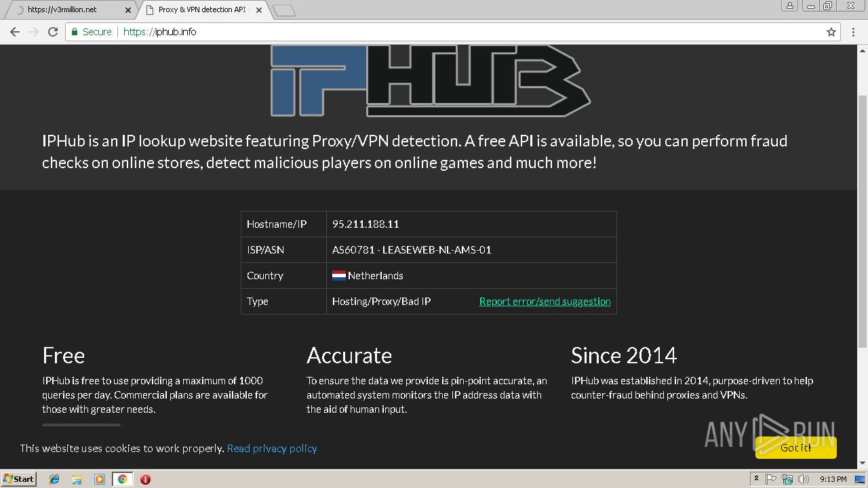Screen dimensions: 868x488
Task: Click the Chrome taskbar icon
Action: (x=123, y=479)
